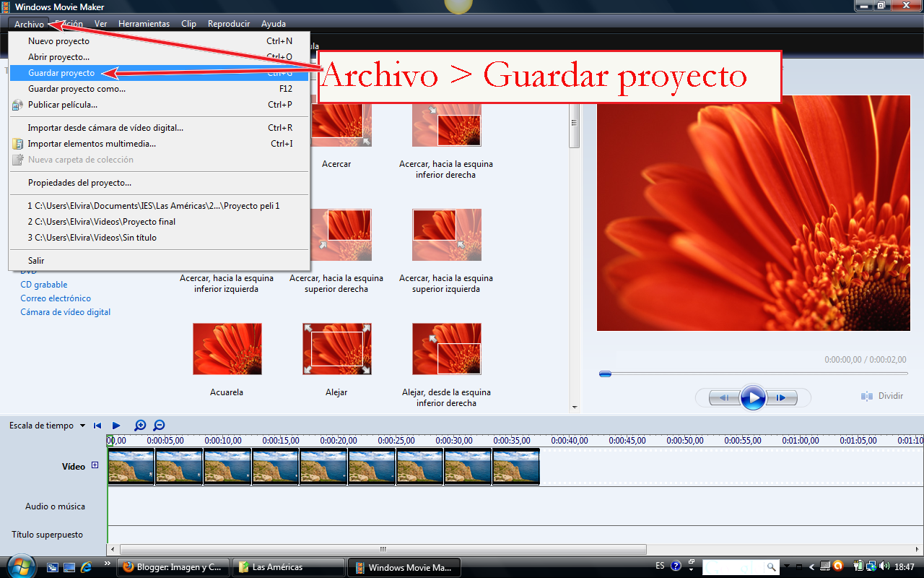Click the Play timeline icon
The image size is (924, 578).
116,426
